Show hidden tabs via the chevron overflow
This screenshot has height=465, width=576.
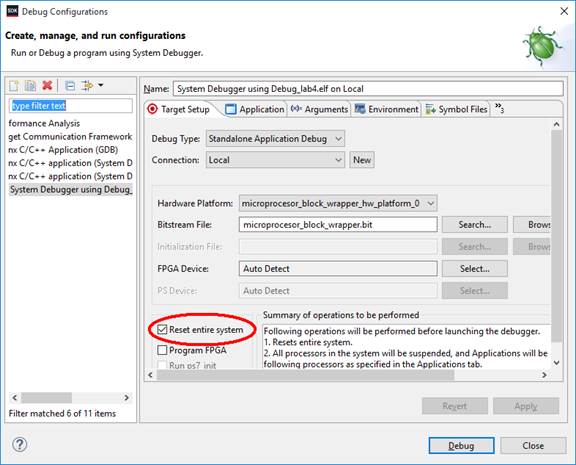[x=499, y=108]
